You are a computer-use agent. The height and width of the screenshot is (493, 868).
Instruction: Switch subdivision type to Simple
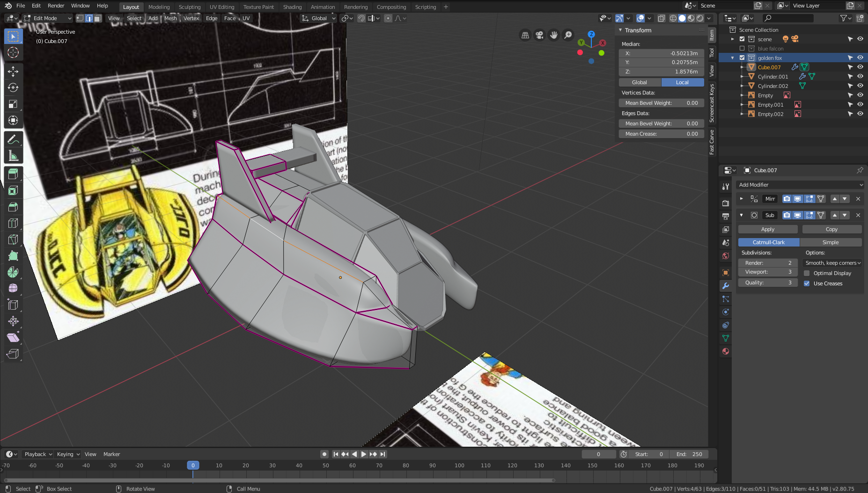[x=831, y=242]
